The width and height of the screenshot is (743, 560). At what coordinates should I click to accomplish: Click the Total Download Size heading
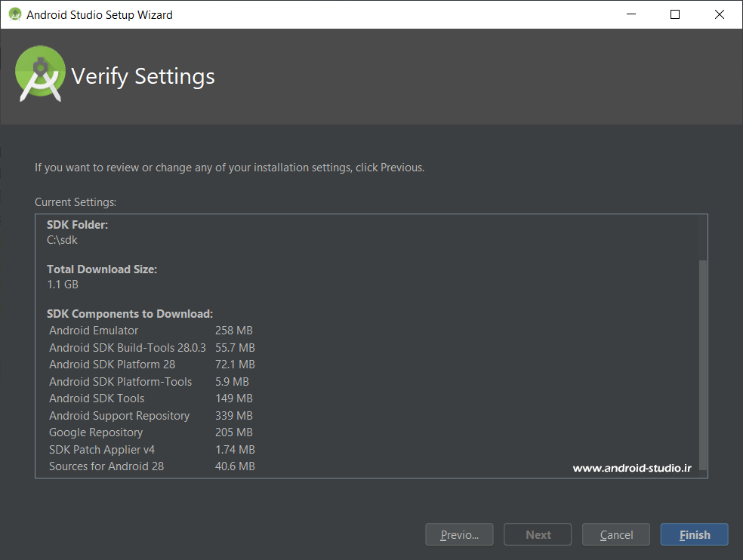(x=102, y=269)
